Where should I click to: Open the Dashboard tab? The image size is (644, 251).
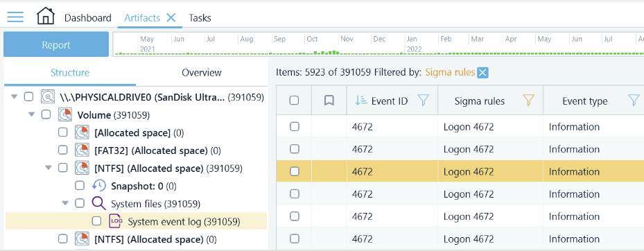(x=88, y=18)
